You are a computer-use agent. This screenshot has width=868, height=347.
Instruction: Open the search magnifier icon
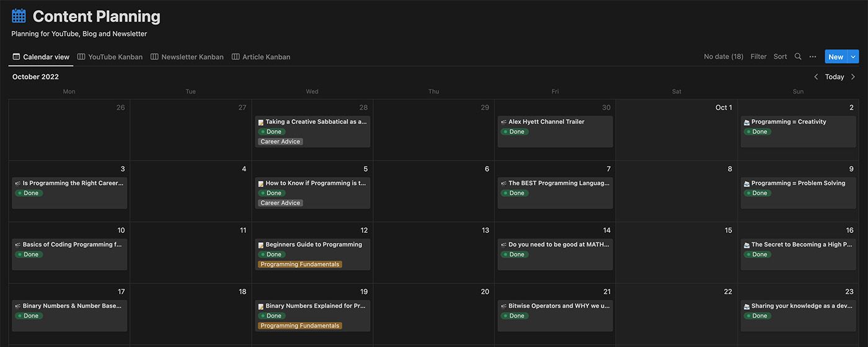point(798,56)
